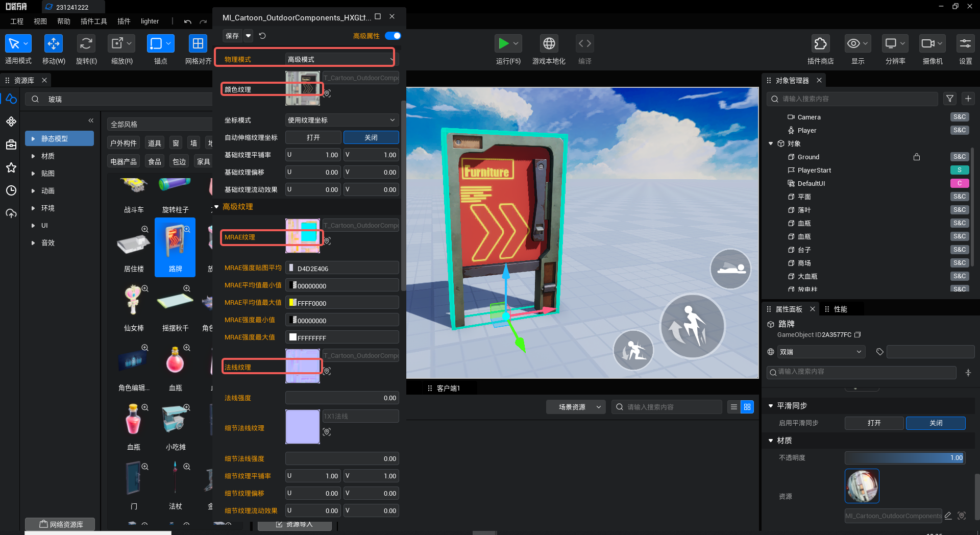The width and height of the screenshot is (980, 535).
Task: Open the 分辨率 resolution options
Action: tap(895, 44)
